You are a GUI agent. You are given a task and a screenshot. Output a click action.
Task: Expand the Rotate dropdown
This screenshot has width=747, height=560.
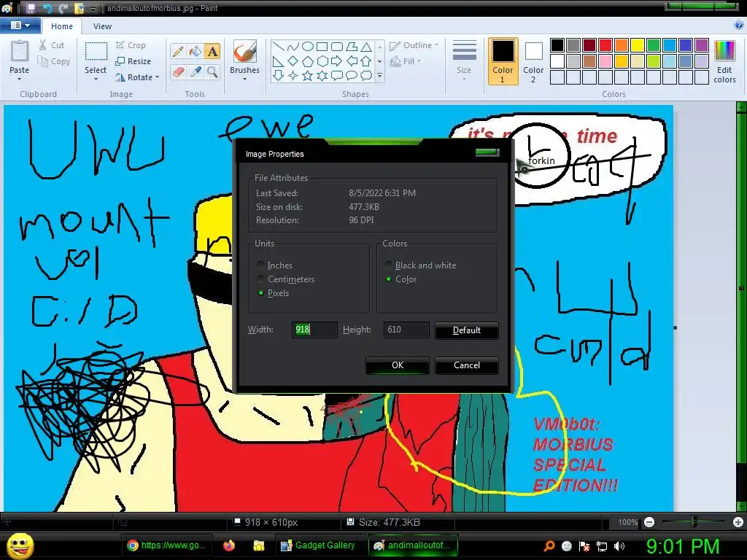point(158,77)
